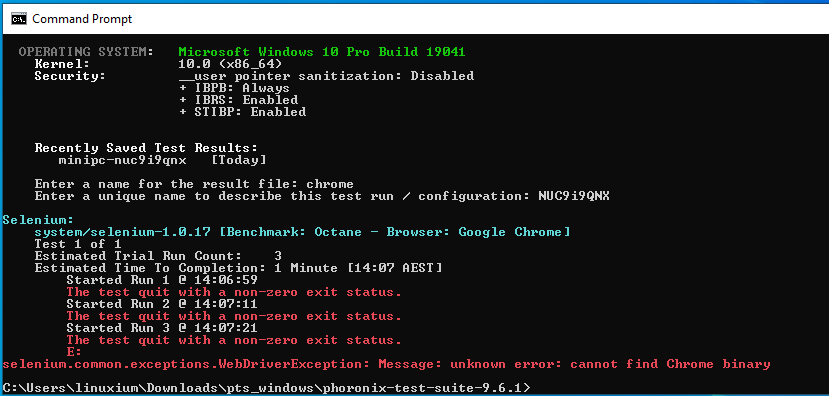Click the Started Run 3 line
This screenshot has width=829, height=396.
162,328
